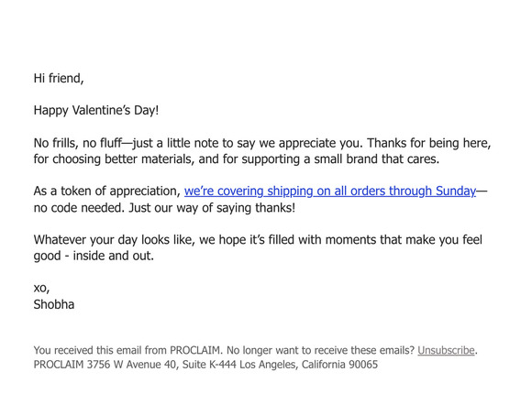
Task: Click the "good - inside and out." line
Action: pyautogui.click(x=94, y=256)
